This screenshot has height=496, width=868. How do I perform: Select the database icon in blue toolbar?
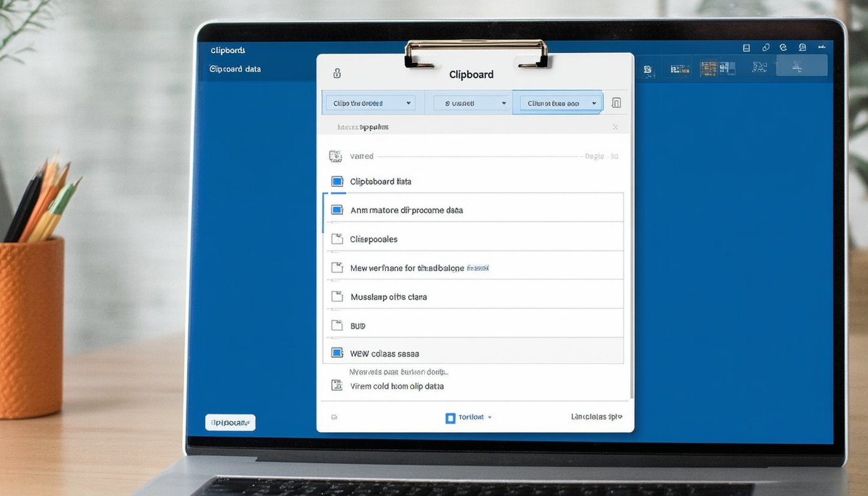(x=648, y=68)
